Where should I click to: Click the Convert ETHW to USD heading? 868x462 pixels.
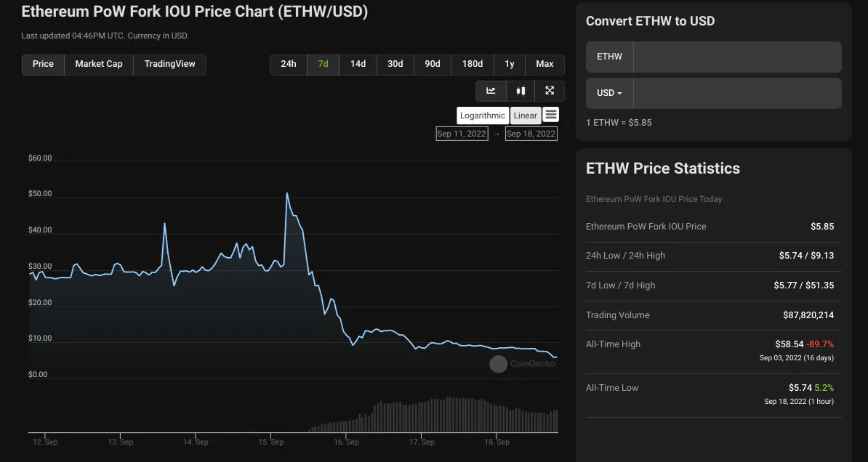click(x=651, y=21)
